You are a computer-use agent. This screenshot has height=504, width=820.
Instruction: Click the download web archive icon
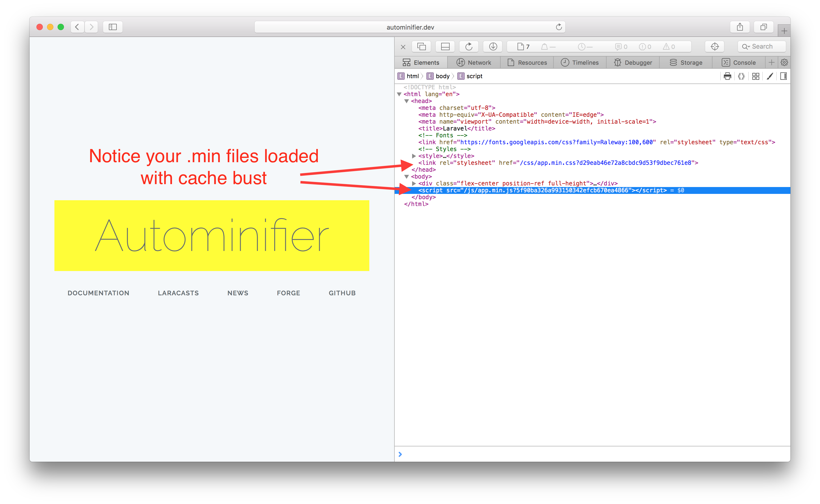click(x=493, y=46)
